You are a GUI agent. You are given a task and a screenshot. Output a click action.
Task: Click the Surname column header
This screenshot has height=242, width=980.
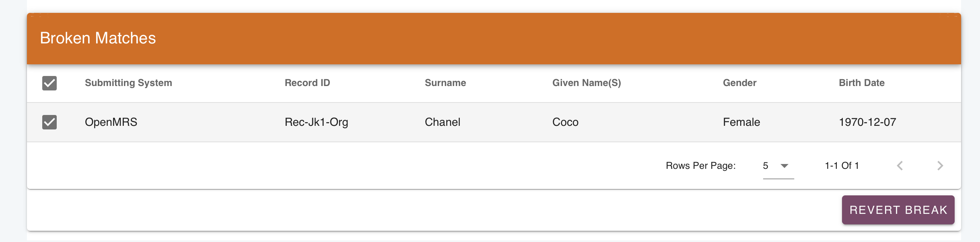(445, 83)
